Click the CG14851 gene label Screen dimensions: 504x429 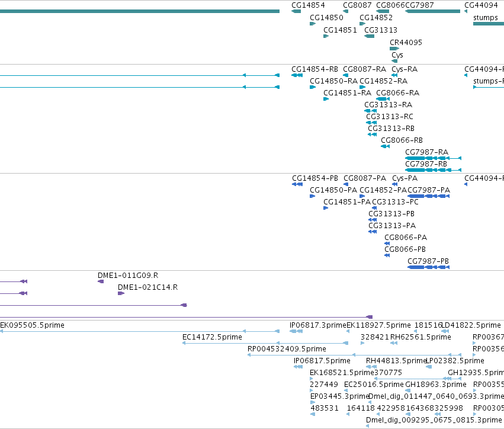pos(340,30)
